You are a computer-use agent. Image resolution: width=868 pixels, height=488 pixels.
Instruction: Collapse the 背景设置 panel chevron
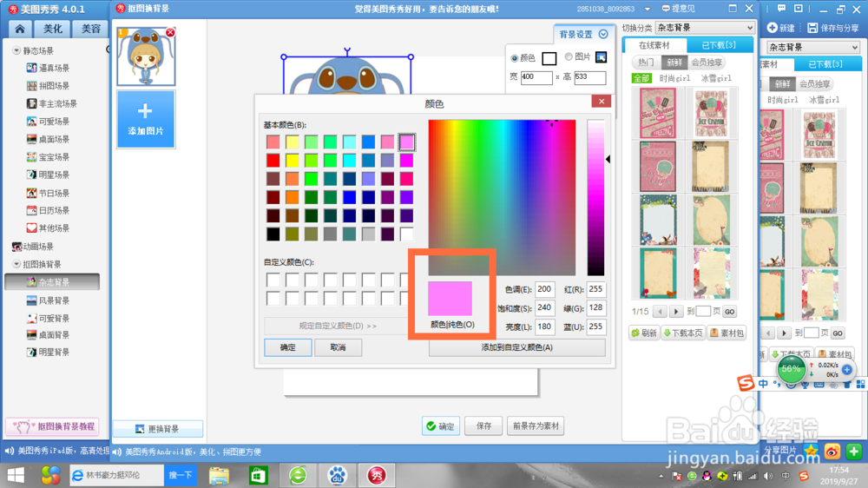tap(603, 35)
